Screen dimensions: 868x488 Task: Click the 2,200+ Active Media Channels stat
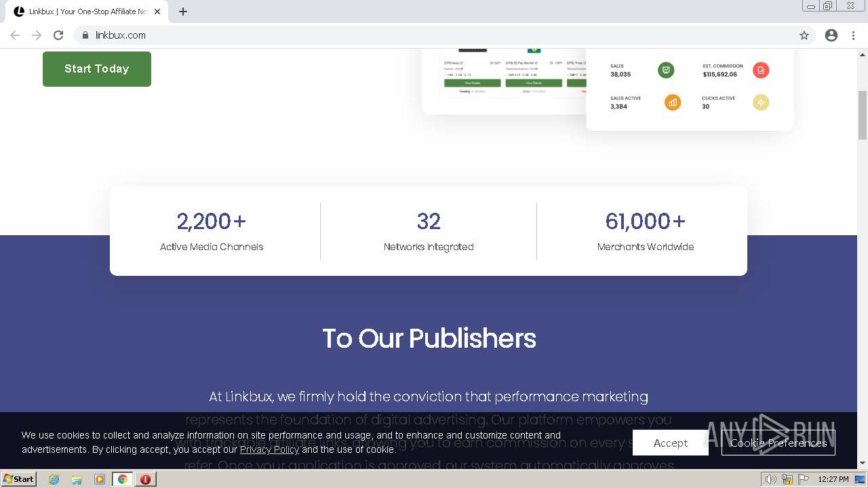[x=212, y=231]
